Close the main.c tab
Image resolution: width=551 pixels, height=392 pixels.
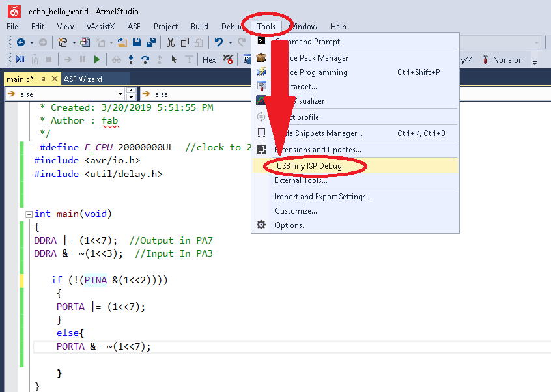tap(55, 79)
